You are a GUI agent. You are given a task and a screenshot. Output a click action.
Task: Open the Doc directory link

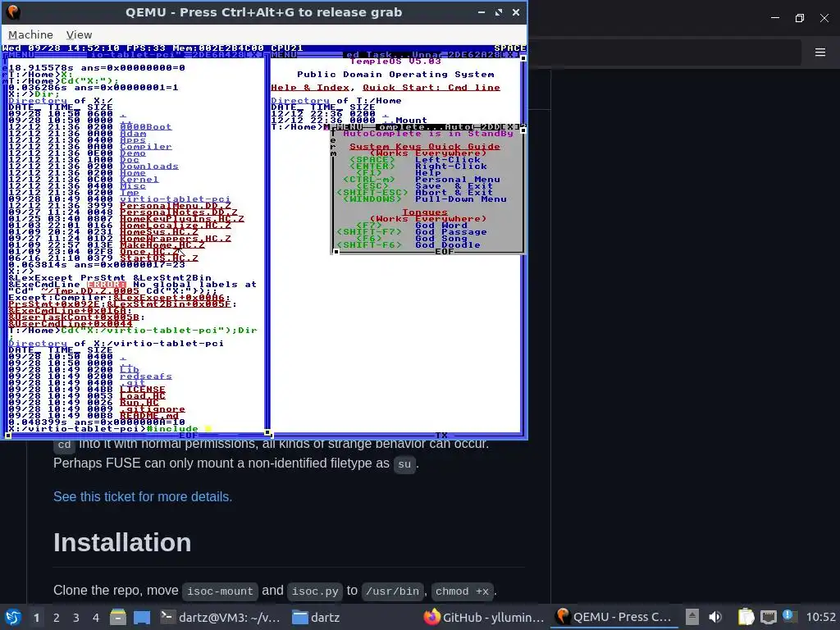click(130, 160)
